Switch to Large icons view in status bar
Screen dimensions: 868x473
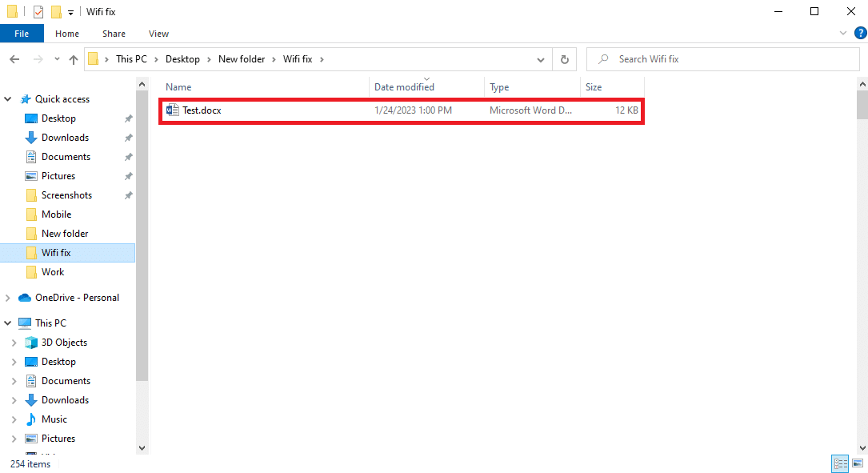point(858,463)
